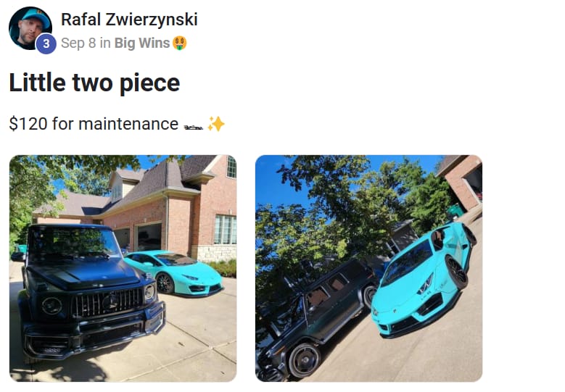Screen dimensions: 565x392
Task: Click the $120 for maintenance text
Action: pyautogui.click(x=94, y=124)
